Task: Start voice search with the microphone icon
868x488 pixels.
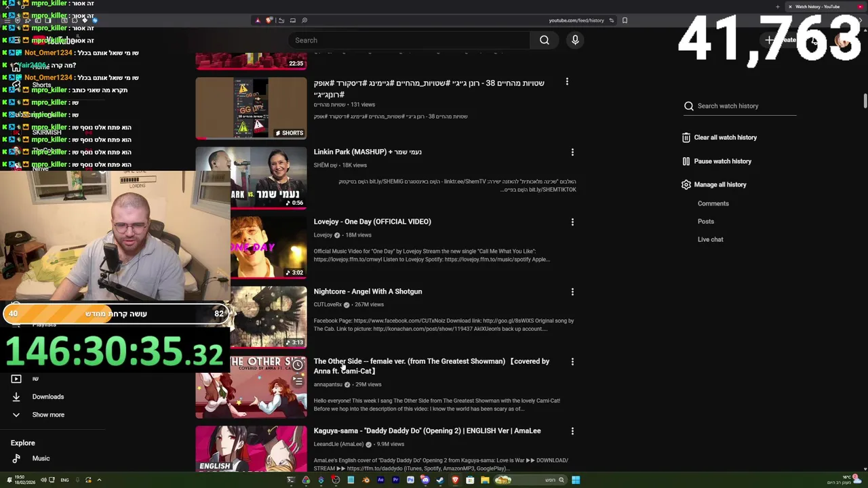Action: click(575, 40)
